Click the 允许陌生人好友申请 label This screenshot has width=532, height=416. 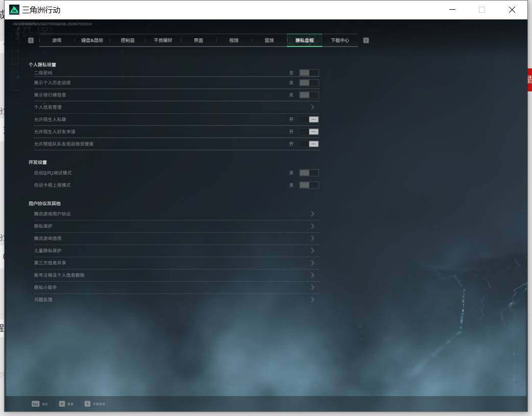[x=55, y=132]
